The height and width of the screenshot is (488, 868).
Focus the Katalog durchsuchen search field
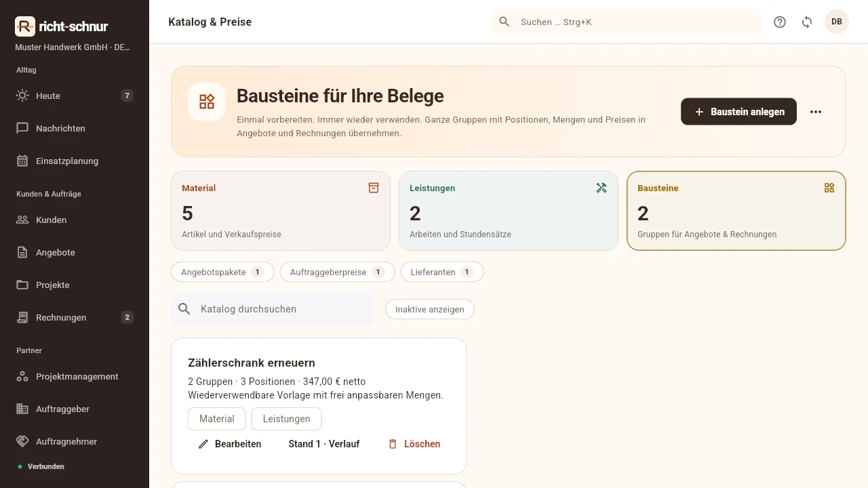click(273, 309)
